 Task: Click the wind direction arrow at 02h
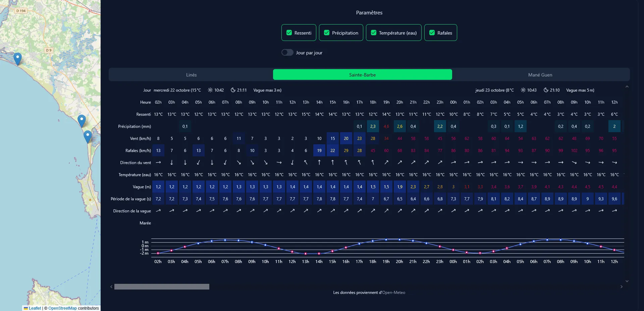point(158,163)
